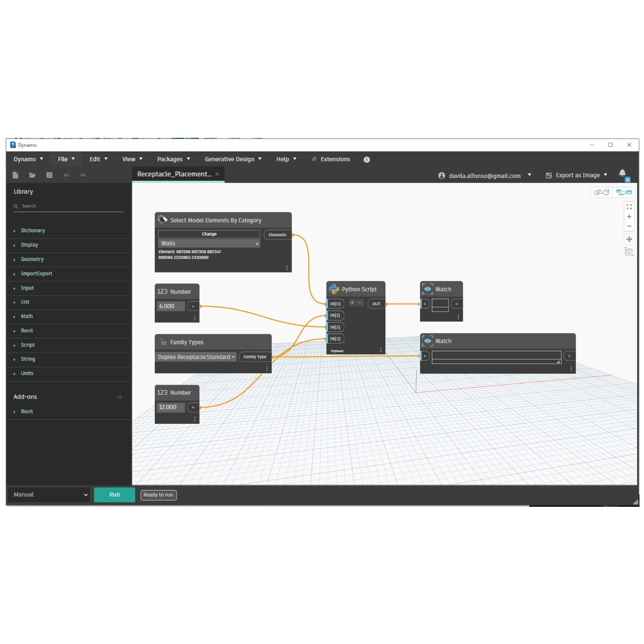
Task: Click the lower Watch node eye icon
Action: point(428,341)
